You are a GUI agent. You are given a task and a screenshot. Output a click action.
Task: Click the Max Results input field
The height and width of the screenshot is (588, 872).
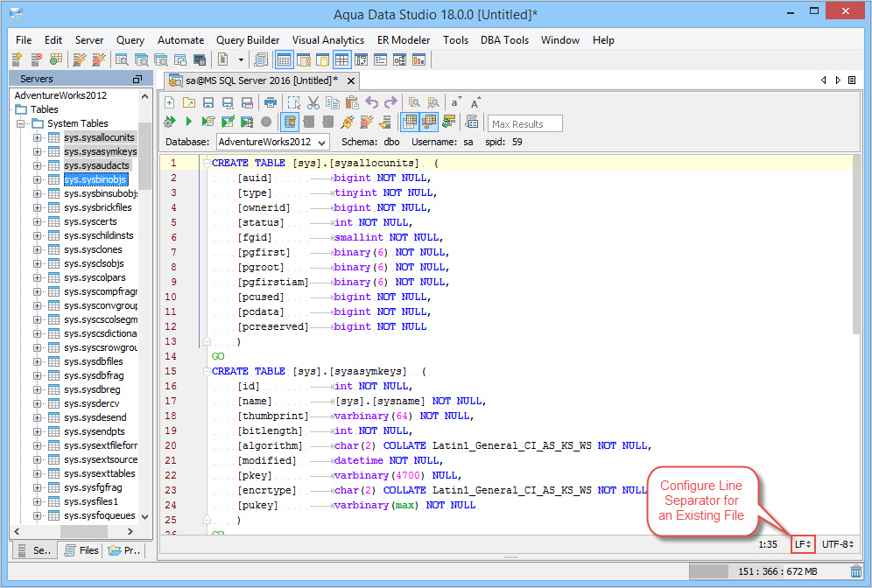pyautogui.click(x=525, y=123)
